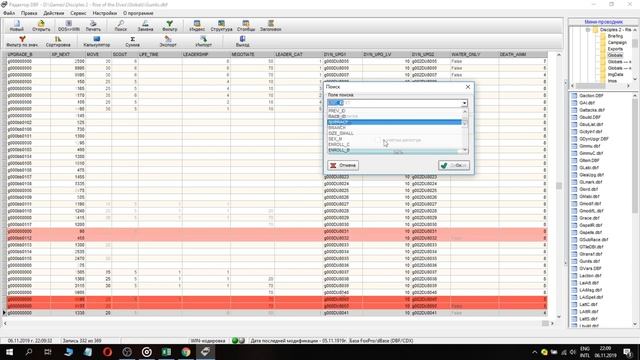Click the grid horizontal scrollbar right arrow

coord(553,323)
